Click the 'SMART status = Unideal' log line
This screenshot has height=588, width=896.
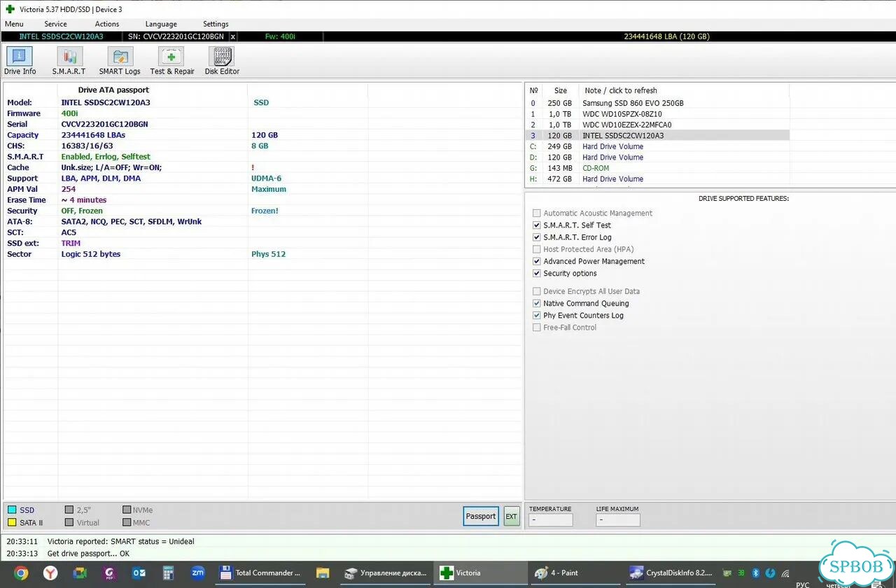(x=120, y=541)
